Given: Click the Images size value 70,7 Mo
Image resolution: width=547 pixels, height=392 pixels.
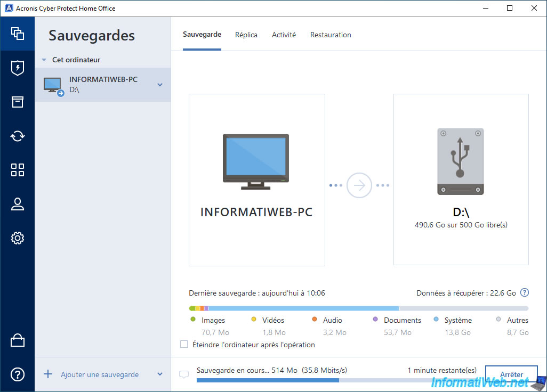Looking at the screenshot, I should tap(215, 332).
